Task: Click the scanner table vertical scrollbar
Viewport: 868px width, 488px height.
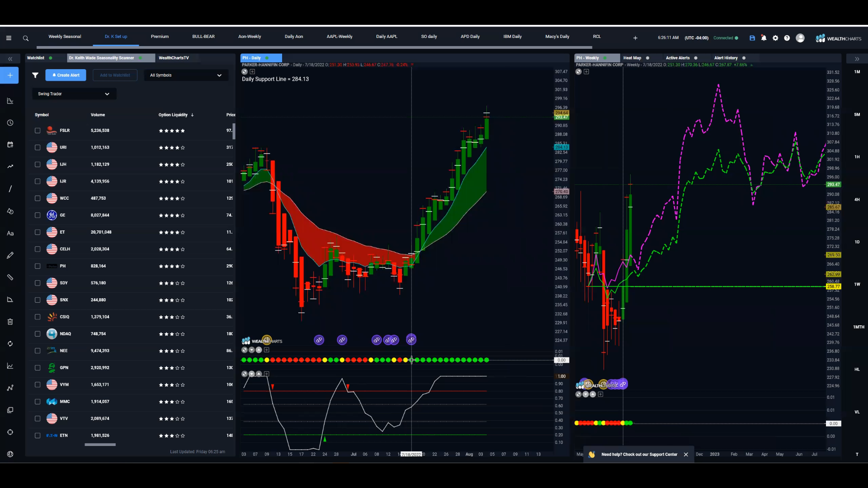Action: tap(234, 131)
